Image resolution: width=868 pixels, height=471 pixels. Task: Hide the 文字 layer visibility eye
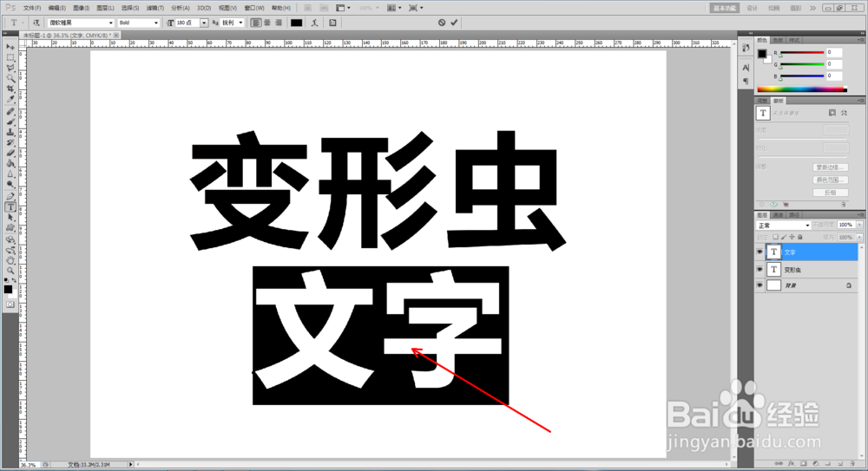[760, 252]
